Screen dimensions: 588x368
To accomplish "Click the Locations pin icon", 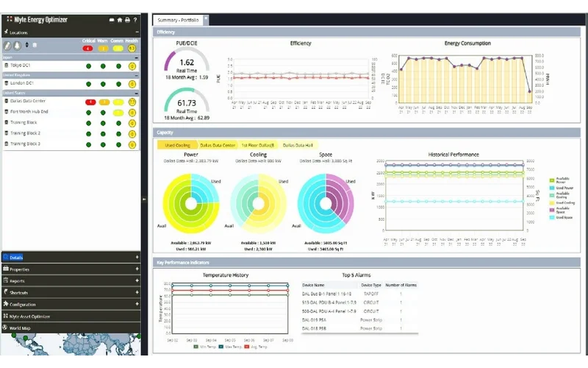I will 6,32.
